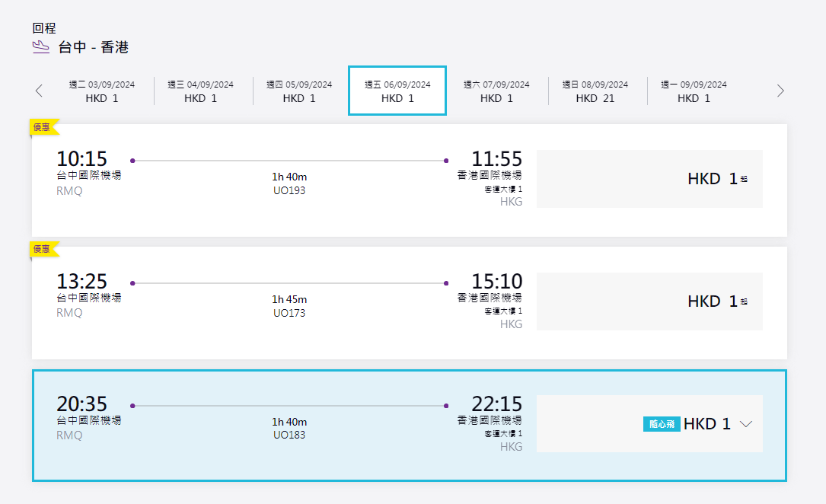Viewport: 826px width, 504px height.
Task: Click the 優惠 tag on the 13:25 flight
Action: [43, 249]
